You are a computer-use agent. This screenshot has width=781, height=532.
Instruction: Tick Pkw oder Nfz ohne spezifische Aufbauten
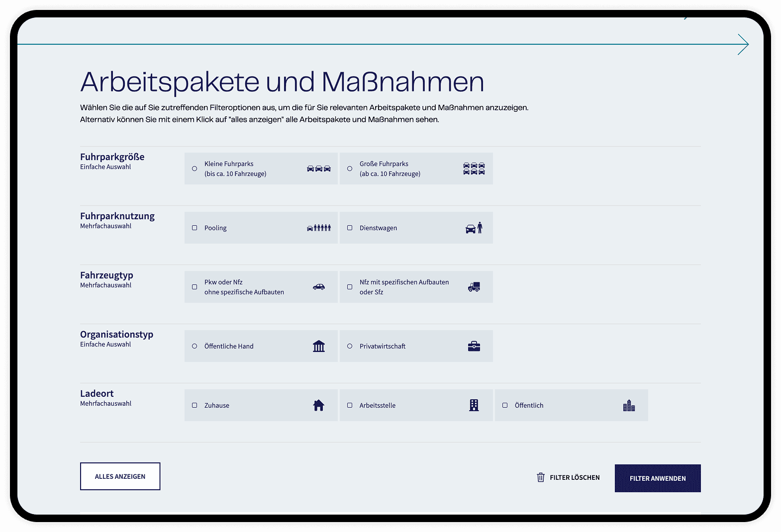(x=195, y=287)
